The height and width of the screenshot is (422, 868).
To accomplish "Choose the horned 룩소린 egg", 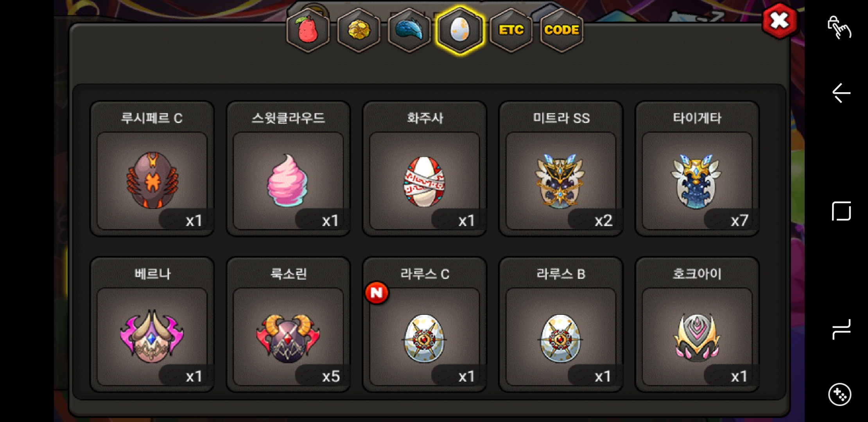I will coord(288,324).
